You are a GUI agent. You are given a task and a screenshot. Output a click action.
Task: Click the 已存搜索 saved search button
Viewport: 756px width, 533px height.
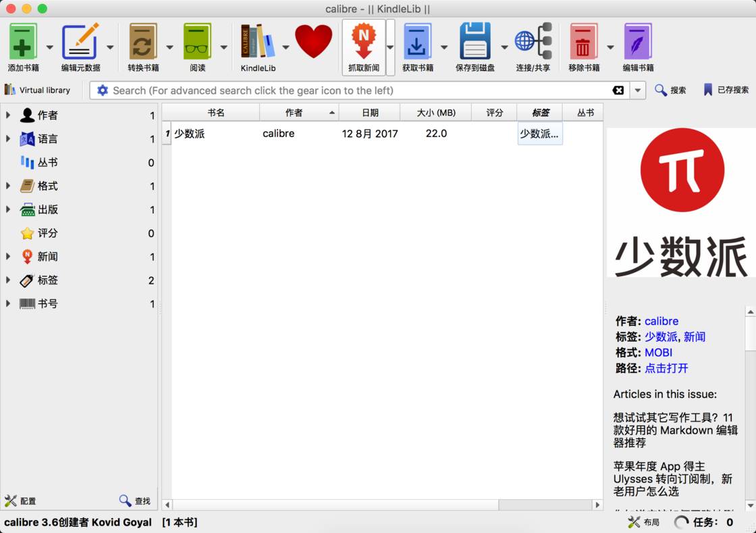(x=726, y=90)
